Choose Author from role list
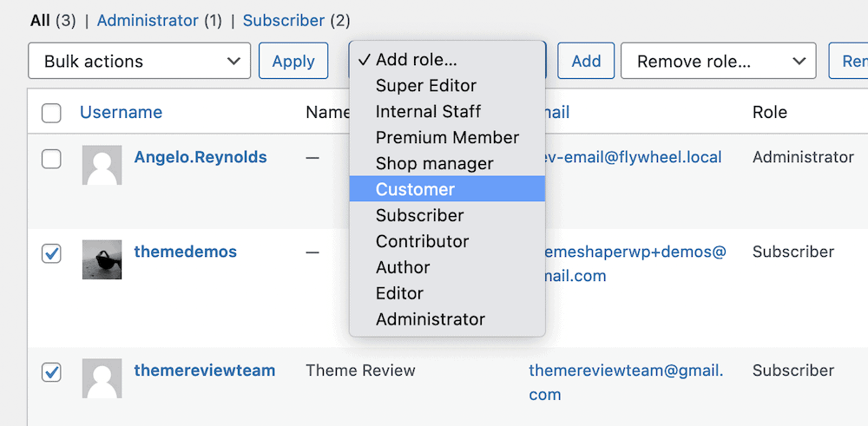The height and width of the screenshot is (426, 868). 447,267
